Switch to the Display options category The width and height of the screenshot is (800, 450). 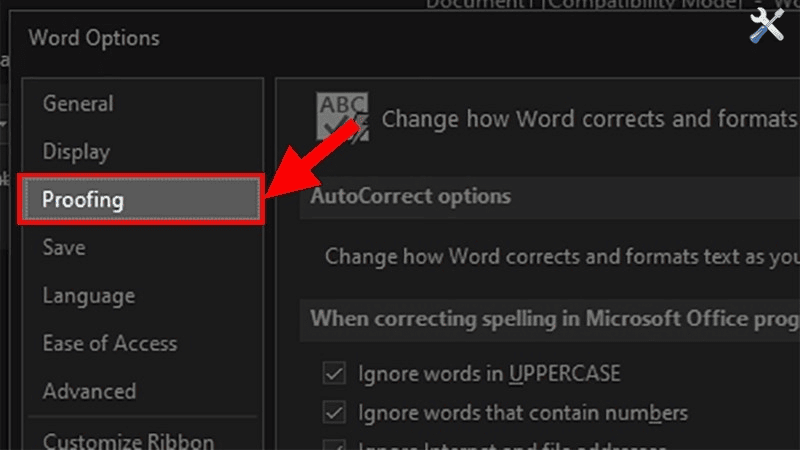76,152
